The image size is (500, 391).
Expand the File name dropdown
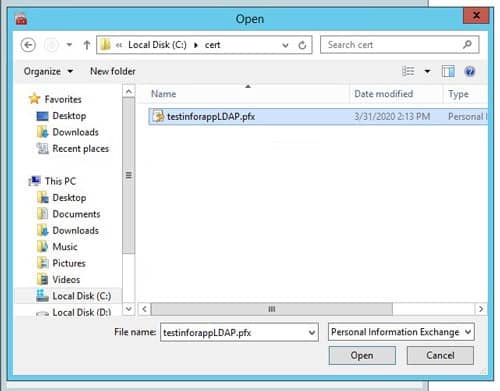[x=312, y=332]
